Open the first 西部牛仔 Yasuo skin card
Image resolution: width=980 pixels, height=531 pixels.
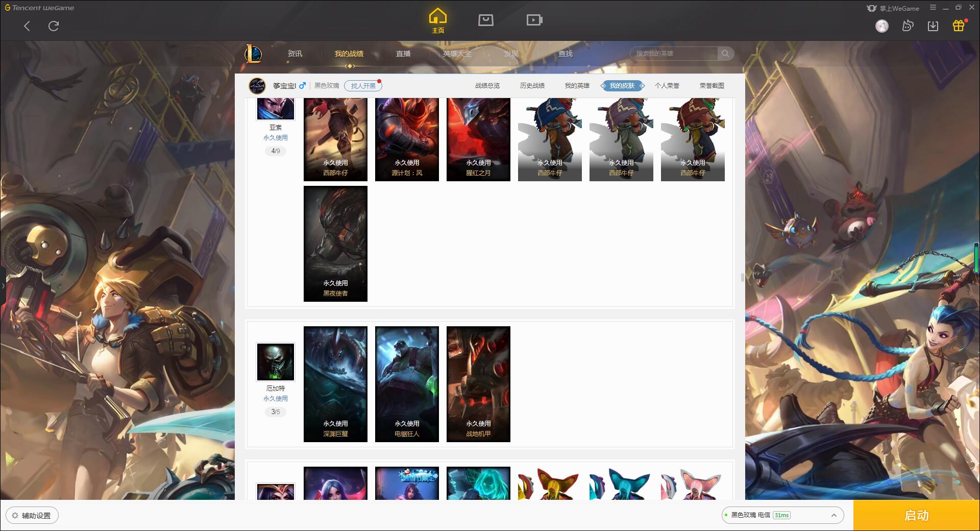coord(335,139)
